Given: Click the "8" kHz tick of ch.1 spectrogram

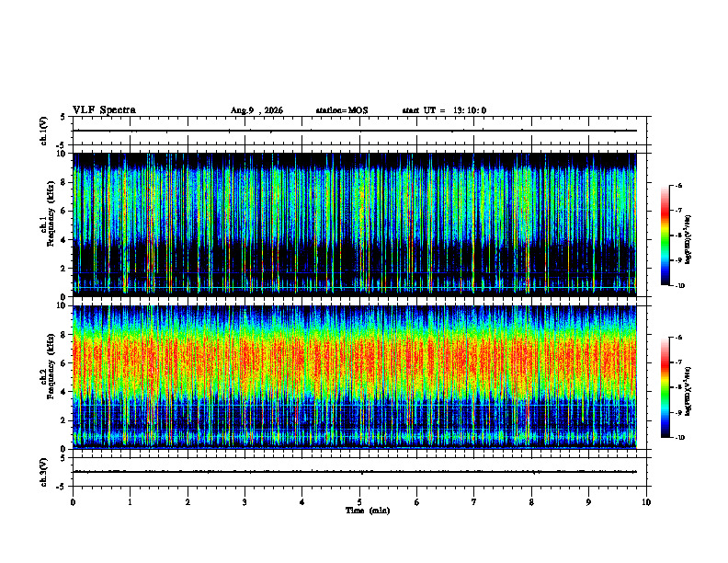Looking at the screenshot, I should coord(63,182).
